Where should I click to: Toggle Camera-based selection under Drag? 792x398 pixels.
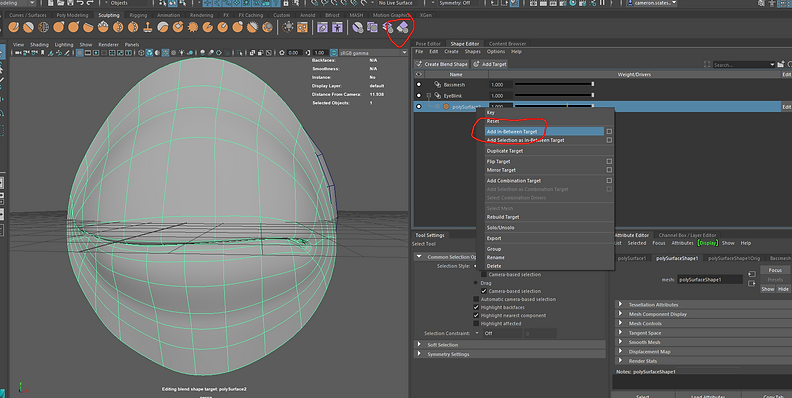484,291
